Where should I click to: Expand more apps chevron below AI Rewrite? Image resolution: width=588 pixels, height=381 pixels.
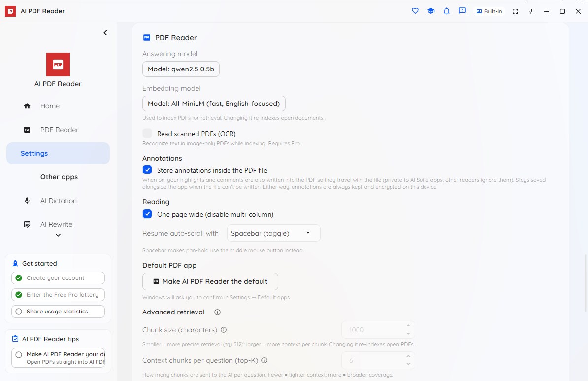click(x=58, y=236)
